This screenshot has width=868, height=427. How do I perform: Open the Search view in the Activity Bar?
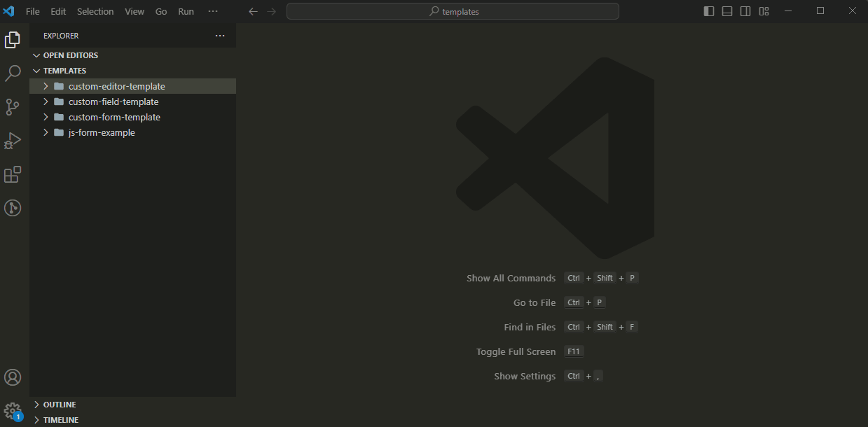click(13, 73)
